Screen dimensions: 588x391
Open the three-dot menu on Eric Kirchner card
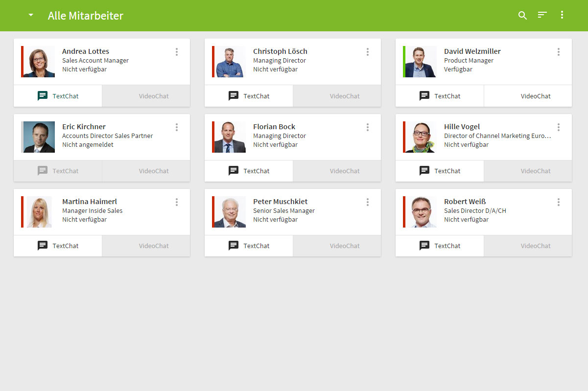click(x=177, y=127)
